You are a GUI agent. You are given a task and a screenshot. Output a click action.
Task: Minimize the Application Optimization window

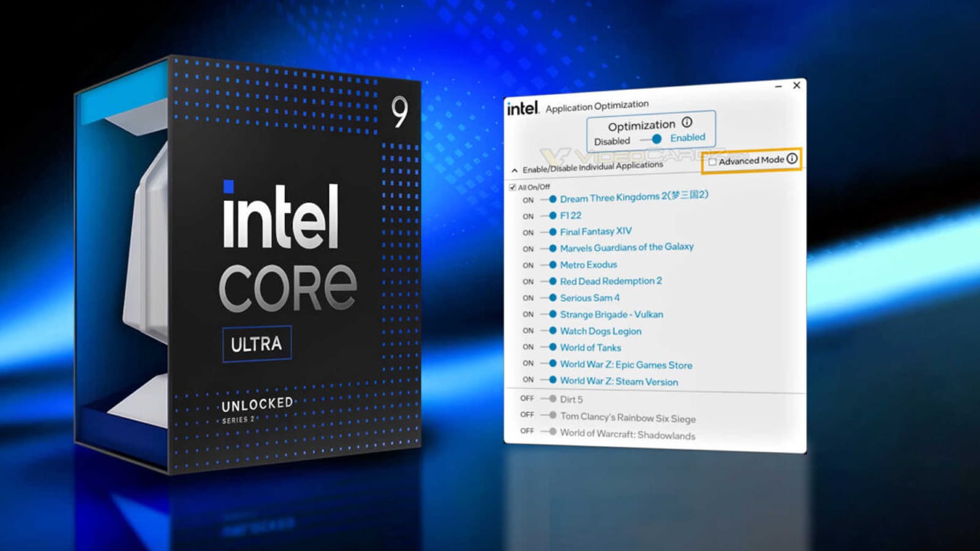778,87
